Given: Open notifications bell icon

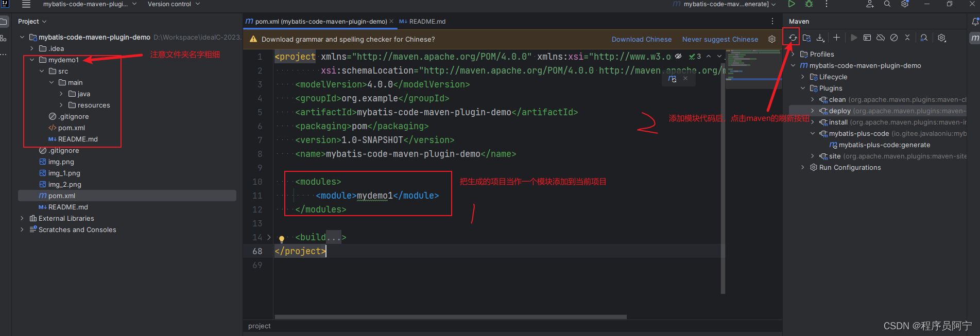Looking at the screenshot, I should pos(975,21).
